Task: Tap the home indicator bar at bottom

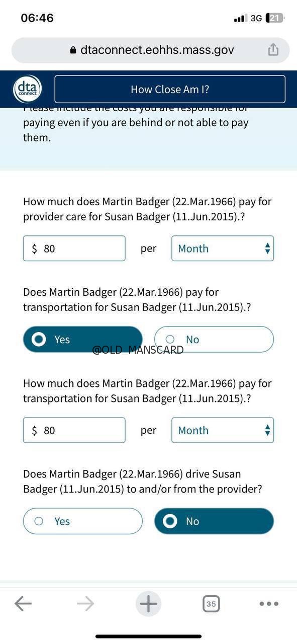Action: (148, 636)
